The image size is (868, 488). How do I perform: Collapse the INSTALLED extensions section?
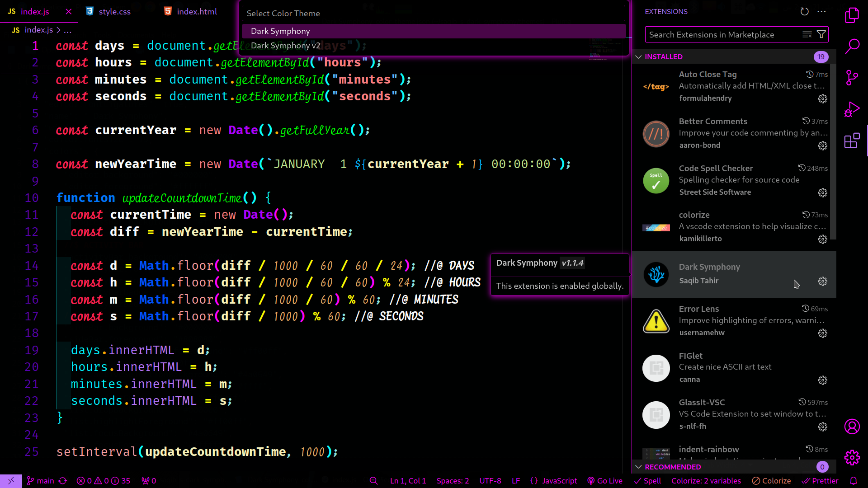tap(638, 57)
